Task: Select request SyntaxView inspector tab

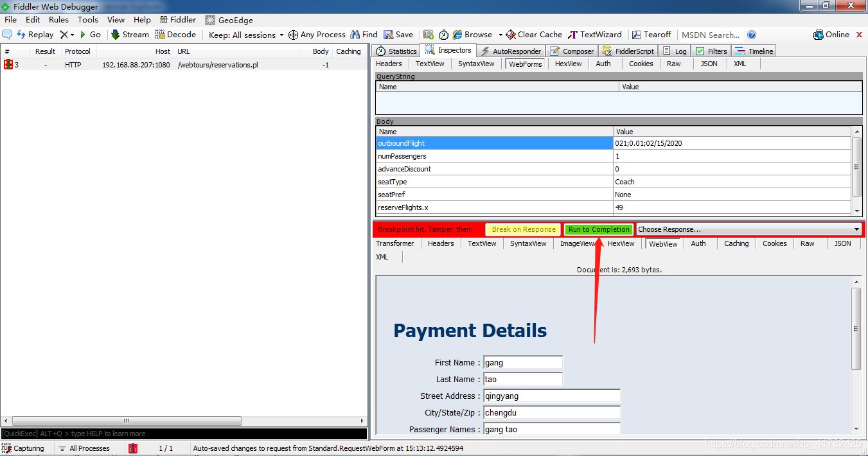Action: (476, 64)
